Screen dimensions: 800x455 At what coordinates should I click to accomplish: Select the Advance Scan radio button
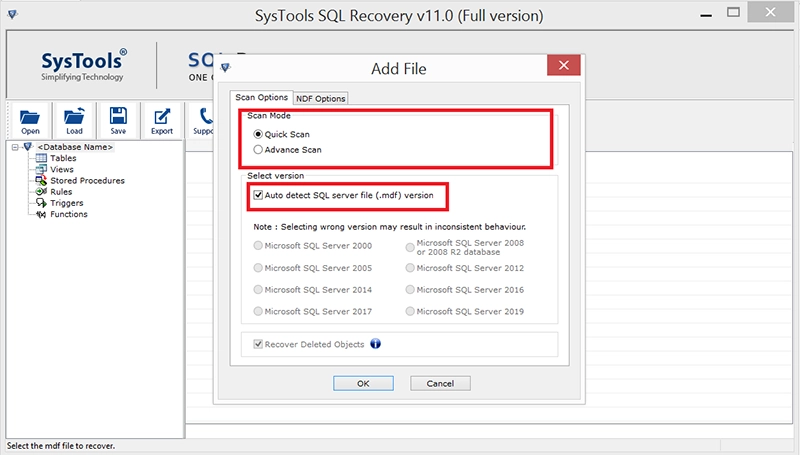point(258,149)
